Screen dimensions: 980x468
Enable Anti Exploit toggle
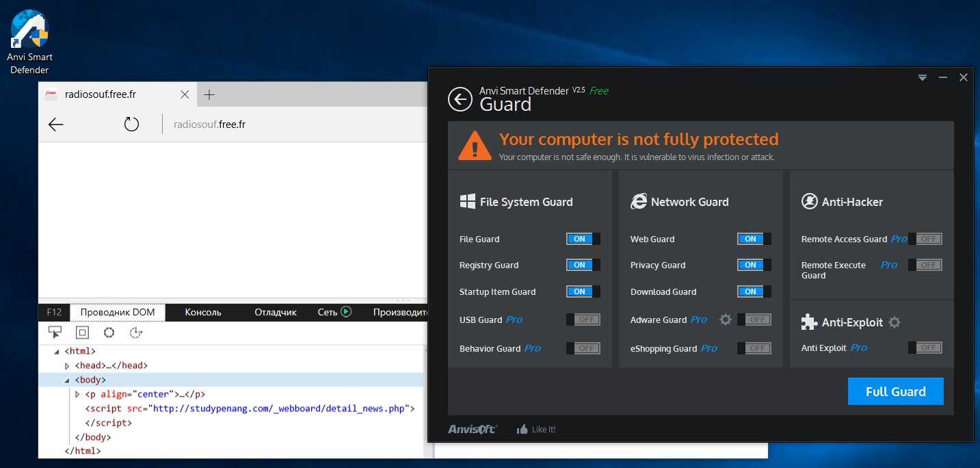click(x=925, y=348)
